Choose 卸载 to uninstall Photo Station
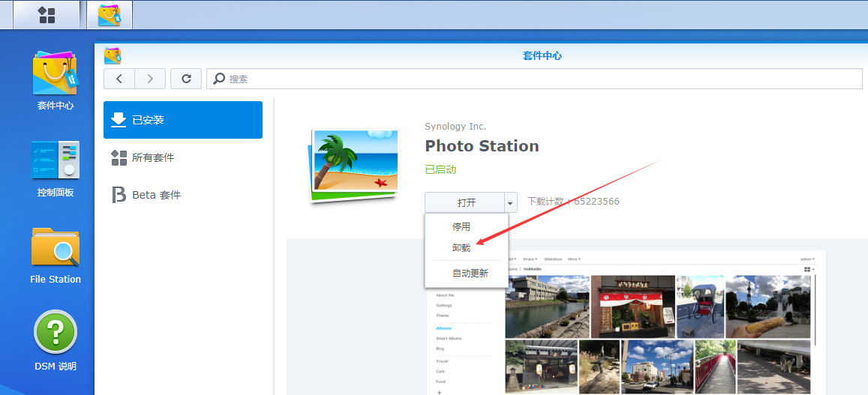 [x=461, y=247]
